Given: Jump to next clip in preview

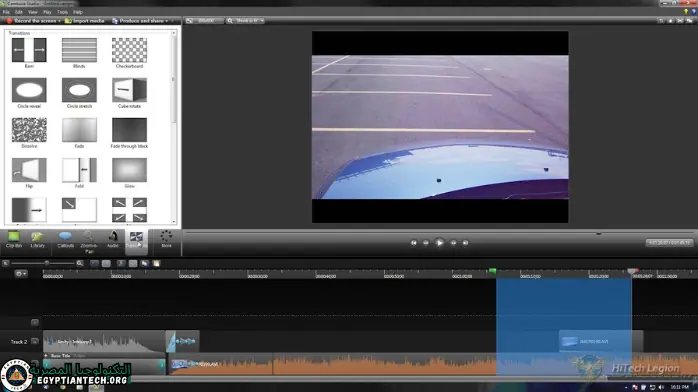Looking at the screenshot, I should click(x=465, y=243).
